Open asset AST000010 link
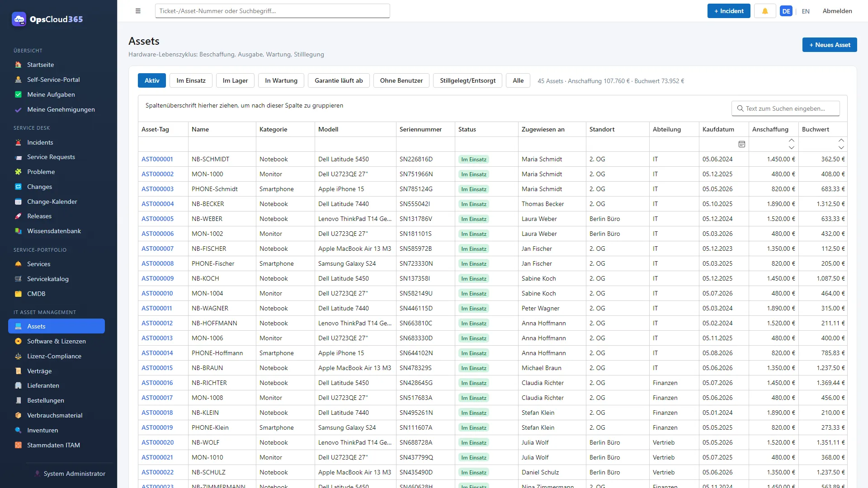Viewport: 868px width, 488px height. click(157, 293)
